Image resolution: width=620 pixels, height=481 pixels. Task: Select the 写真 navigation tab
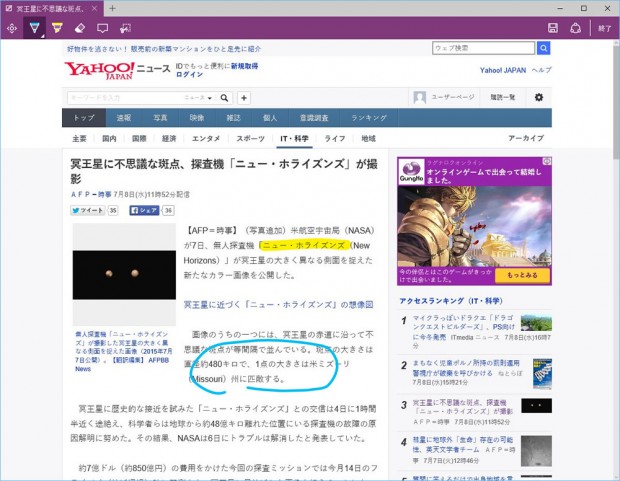[x=160, y=118]
